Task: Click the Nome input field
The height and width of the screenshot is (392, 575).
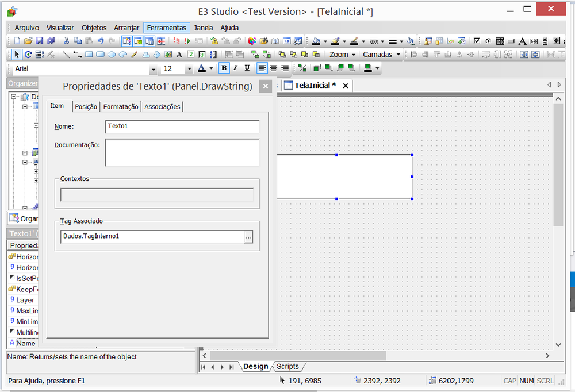Action: click(x=182, y=126)
